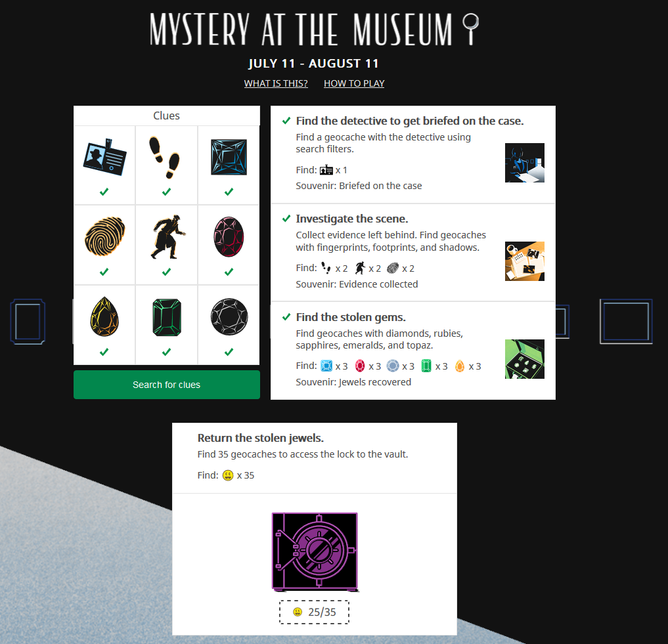Click the Search for clues button

[167, 385]
